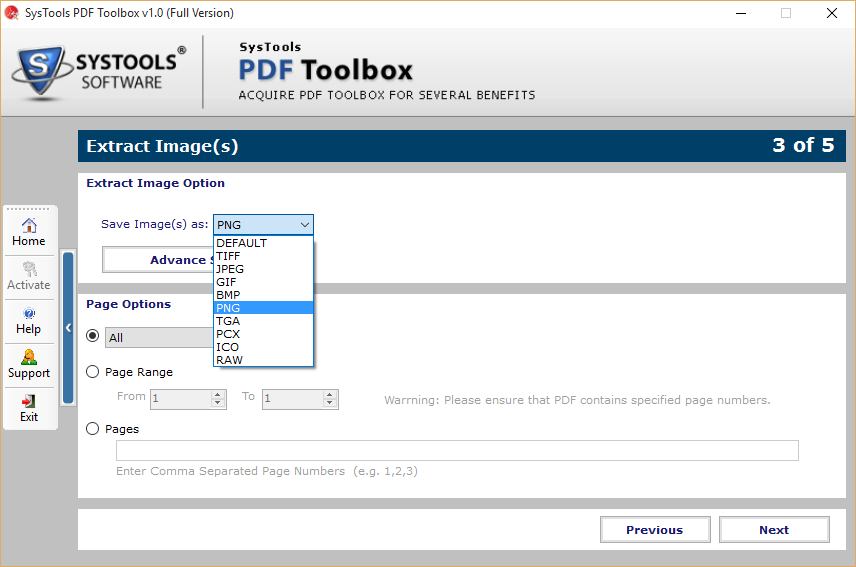Select the Pages radio button

point(93,428)
